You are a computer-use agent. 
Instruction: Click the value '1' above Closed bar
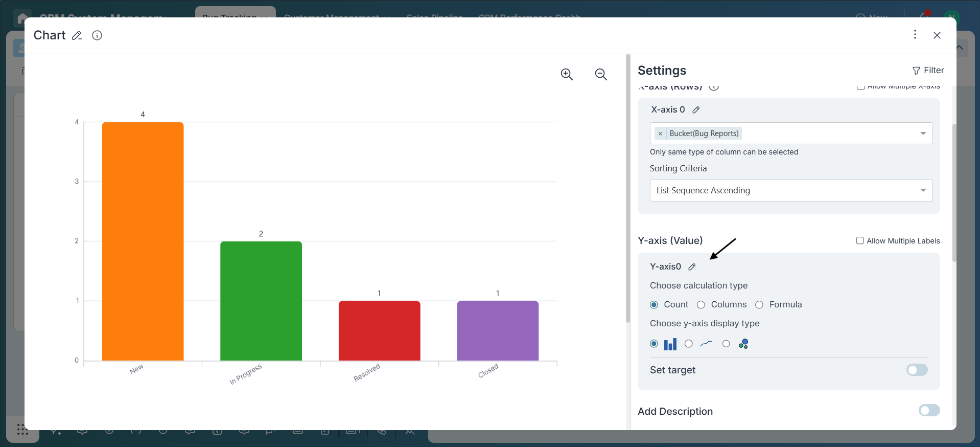pos(498,293)
